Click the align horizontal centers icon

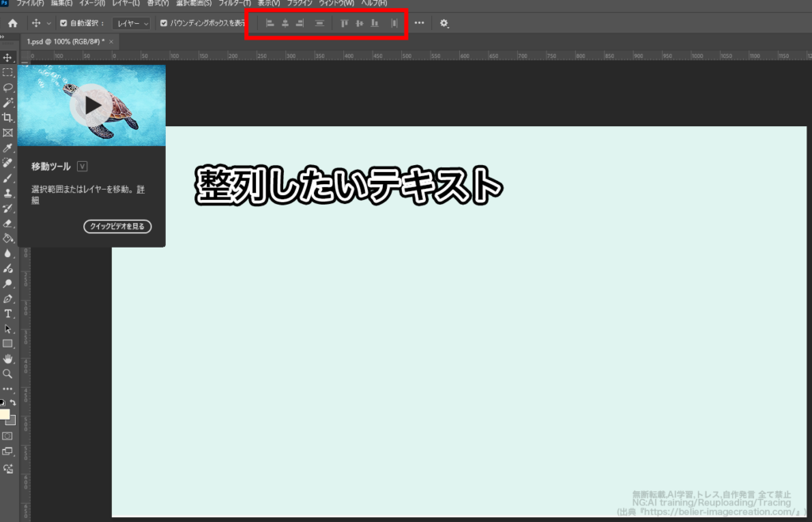tap(284, 23)
